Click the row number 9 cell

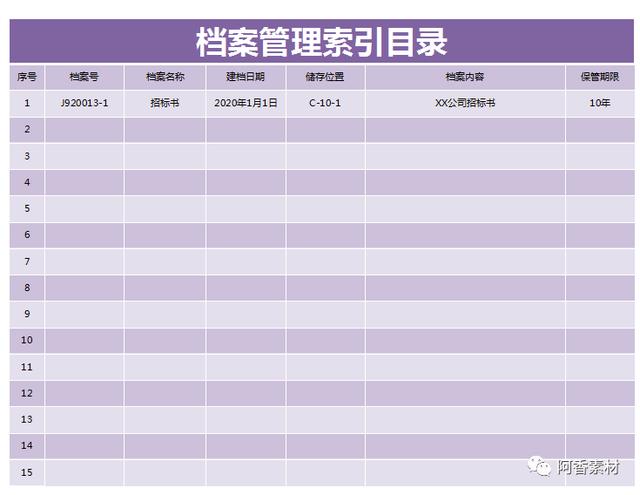[x=27, y=314]
